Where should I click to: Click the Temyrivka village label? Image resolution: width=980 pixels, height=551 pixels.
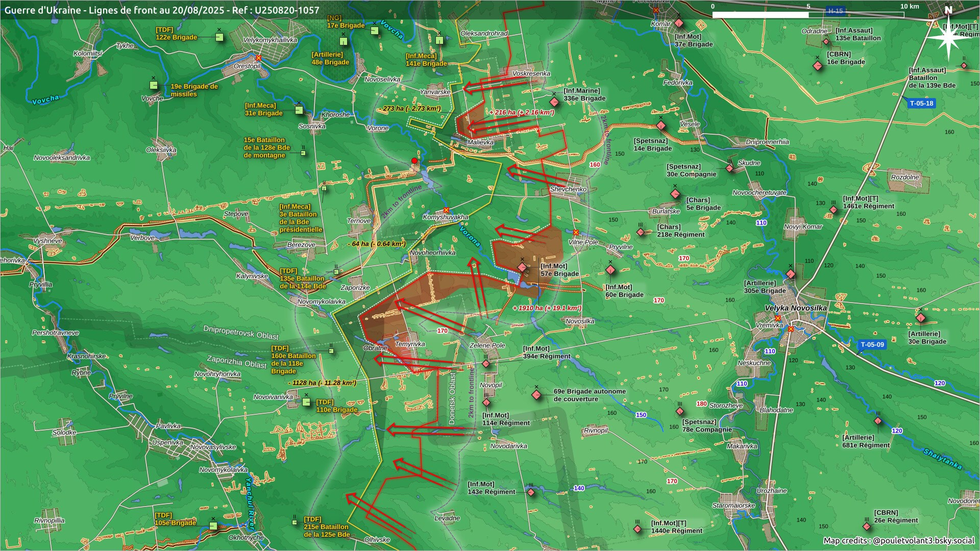410,344
